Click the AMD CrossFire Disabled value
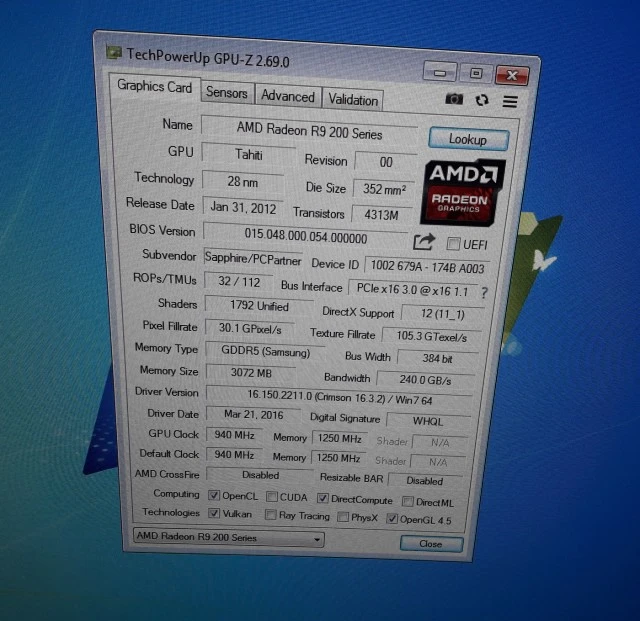640x621 pixels. (x=260, y=475)
